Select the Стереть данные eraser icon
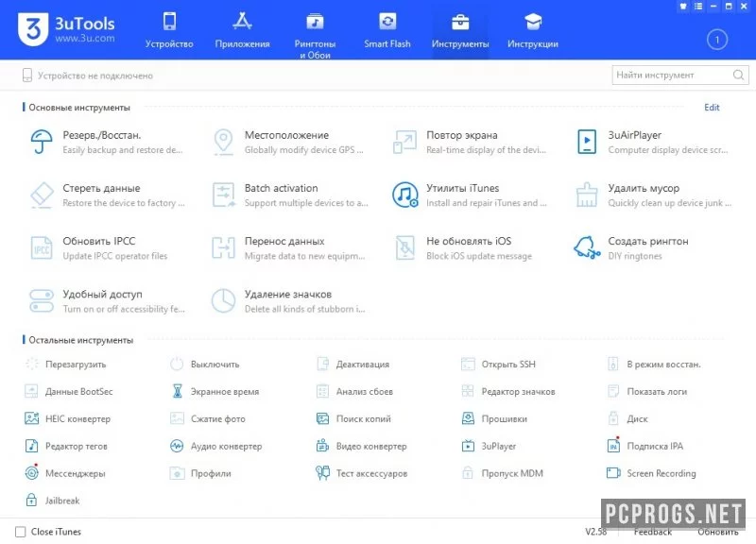 pyautogui.click(x=42, y=195)
